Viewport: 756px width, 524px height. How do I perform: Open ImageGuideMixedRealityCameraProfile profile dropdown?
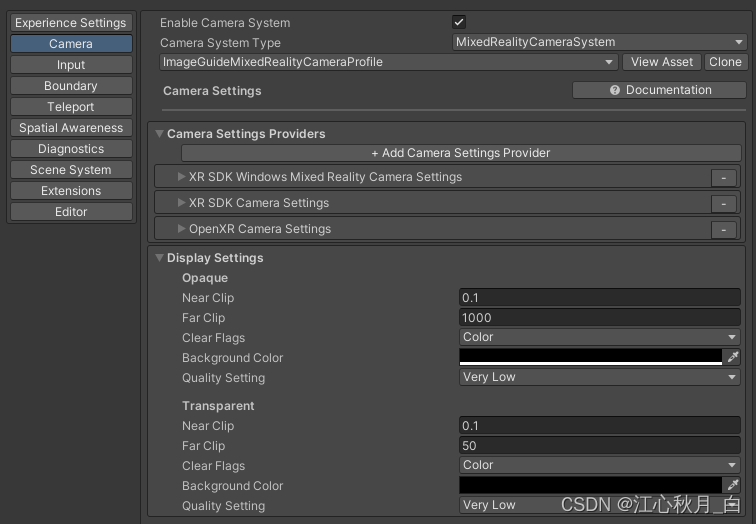tap(389, 62)
